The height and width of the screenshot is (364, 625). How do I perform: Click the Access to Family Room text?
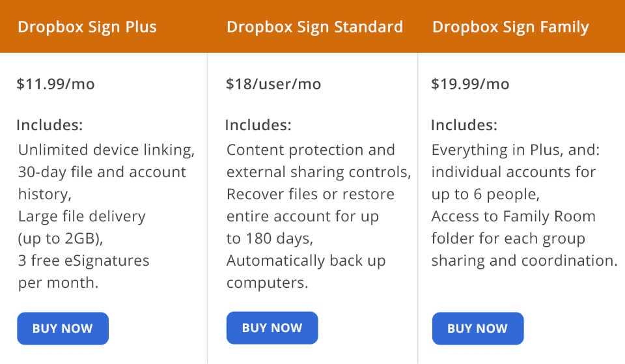coord(513,217)
